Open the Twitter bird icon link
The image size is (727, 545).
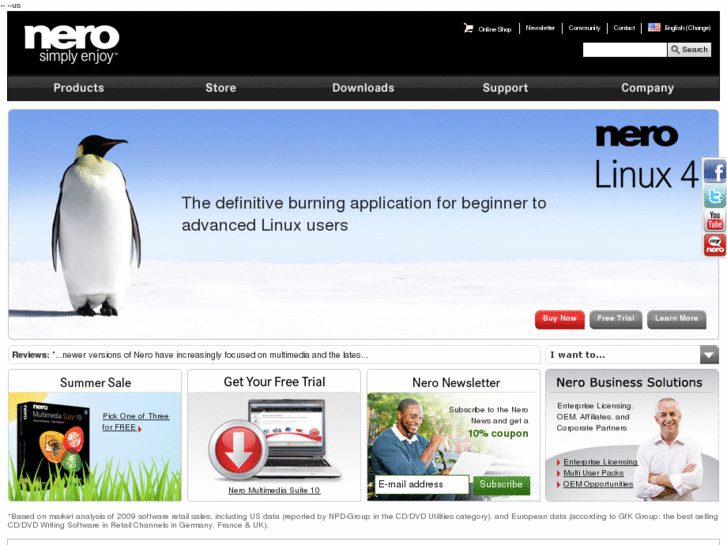coord(714,196)
